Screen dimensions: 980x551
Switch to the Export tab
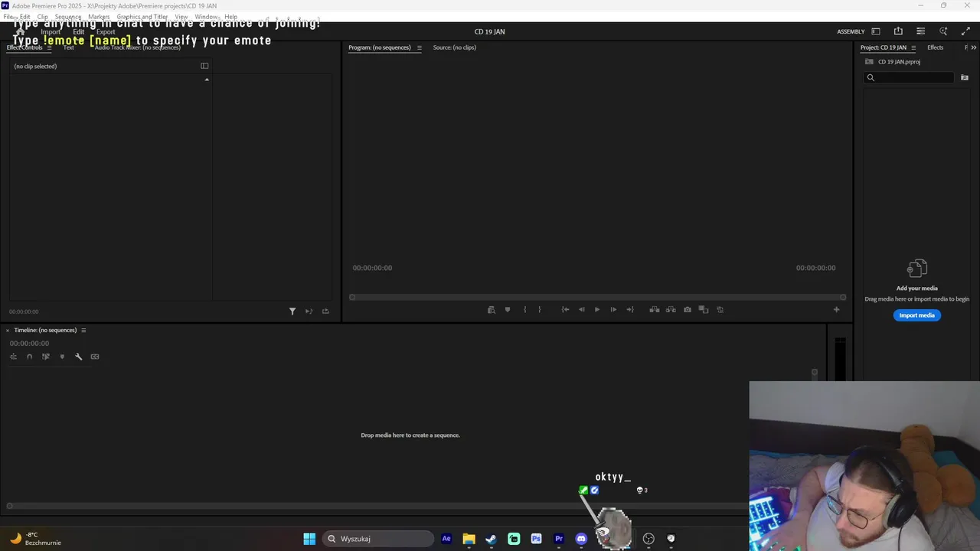tap(106, 32)
